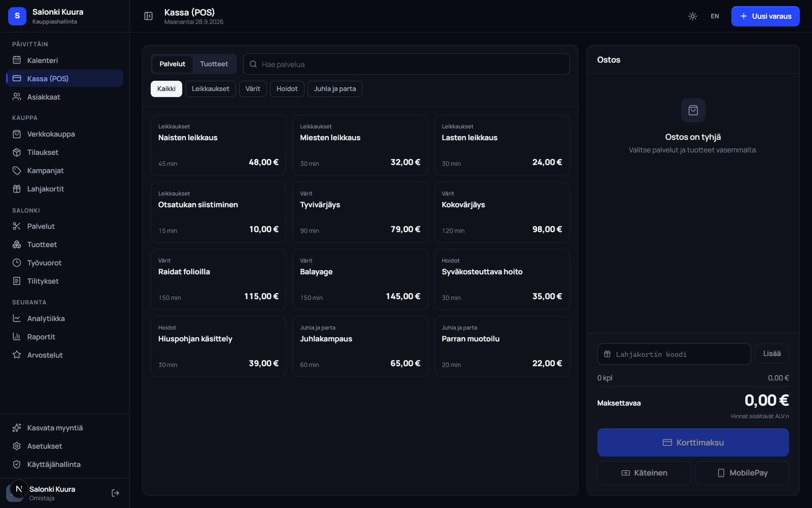812x508 pixels.
Task: Click the Lahjakortin koodi input field
Action: tap(674, 354)
